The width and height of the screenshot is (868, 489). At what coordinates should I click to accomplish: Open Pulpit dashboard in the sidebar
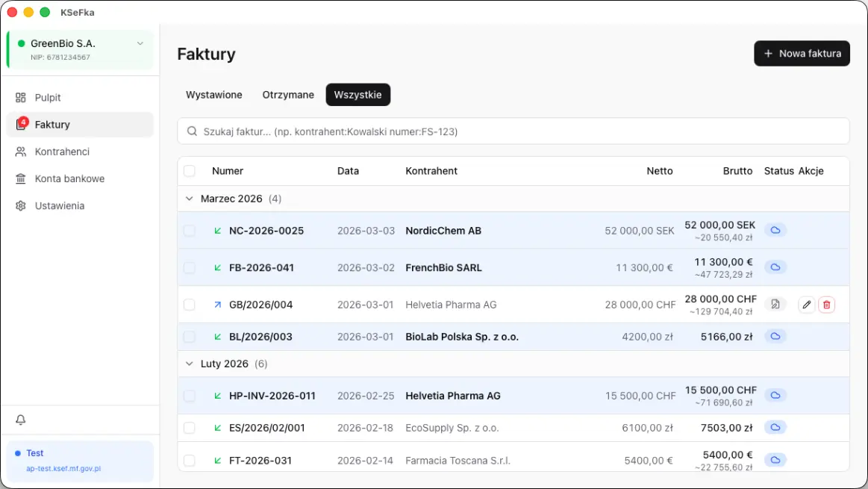(48, 98)
